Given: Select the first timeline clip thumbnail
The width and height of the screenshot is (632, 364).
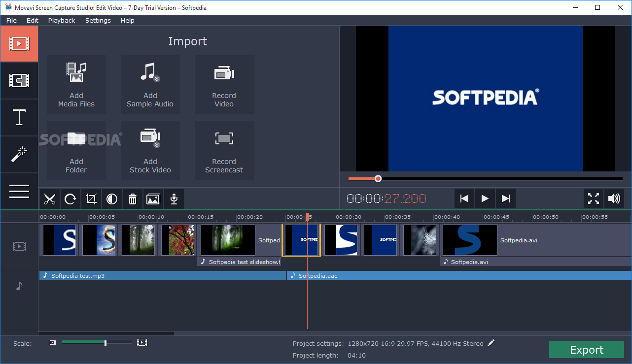Looking at the screenshot, I should tap(60, 240).
